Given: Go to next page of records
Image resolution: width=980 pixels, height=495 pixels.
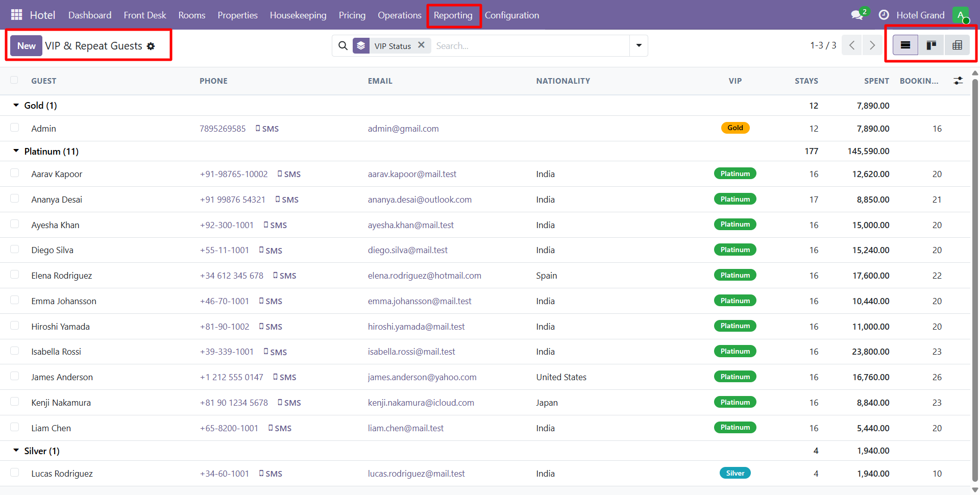Looking at the screenshot, I should (872, 45).
